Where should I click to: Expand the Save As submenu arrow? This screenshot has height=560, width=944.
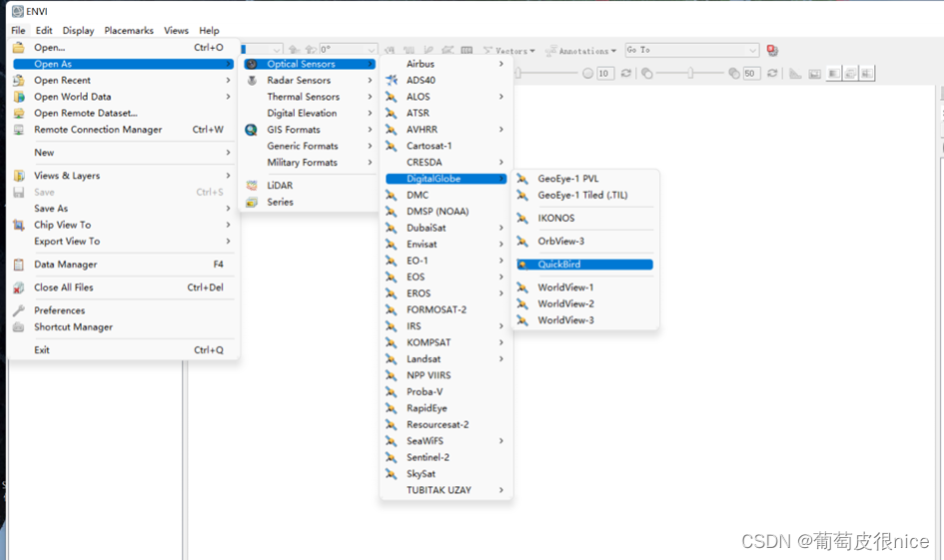(228, 208)
